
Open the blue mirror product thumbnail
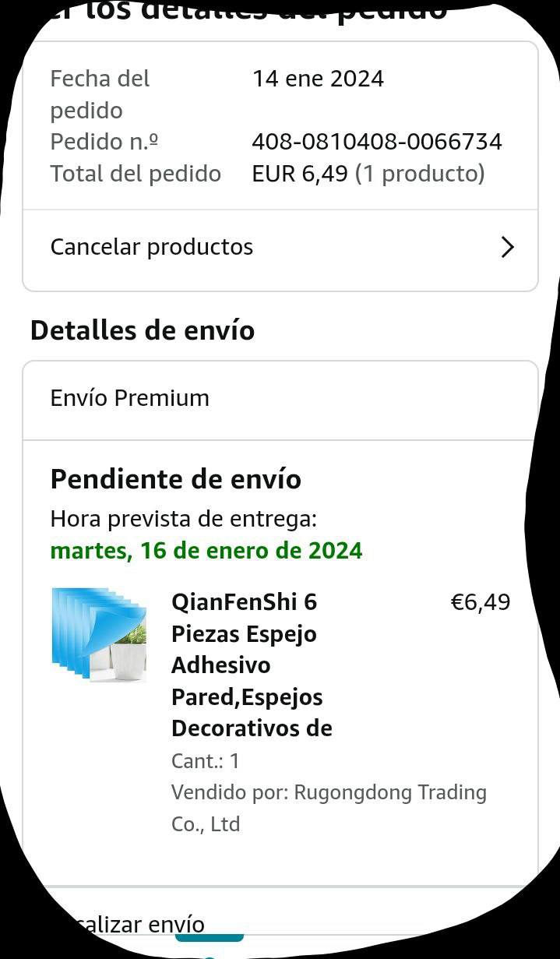[99, 635]
